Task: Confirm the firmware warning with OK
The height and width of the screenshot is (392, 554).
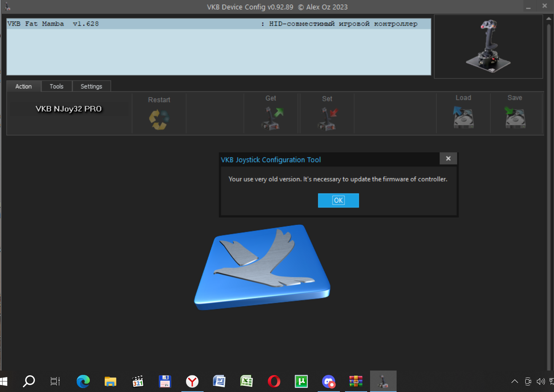Action: 338,200
